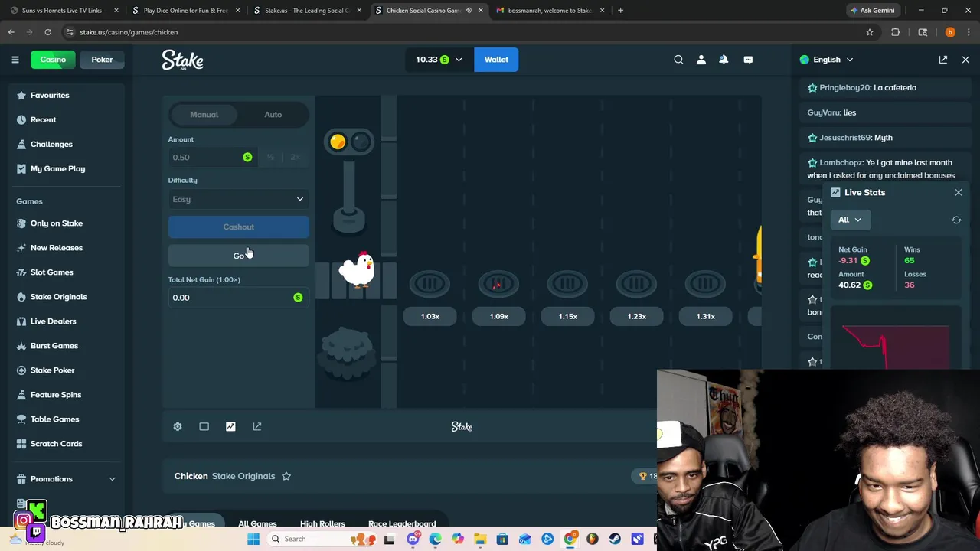Close the Live Stats widget
The image size is (980, 551).
coord(958,192)
